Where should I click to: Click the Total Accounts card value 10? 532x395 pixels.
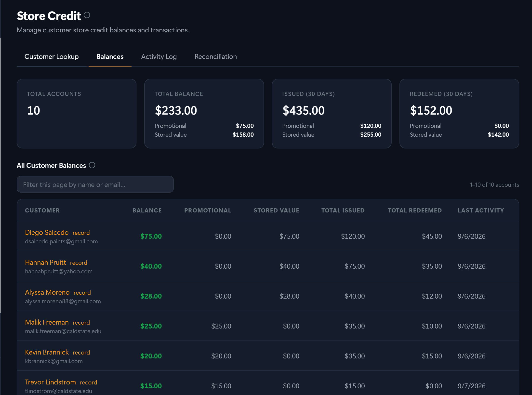[34, 110]
